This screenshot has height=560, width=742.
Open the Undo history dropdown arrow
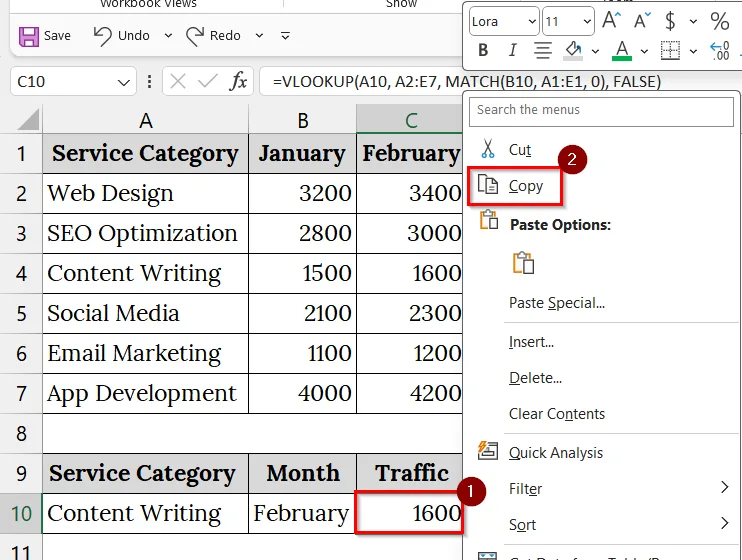(x=168, y=36)
